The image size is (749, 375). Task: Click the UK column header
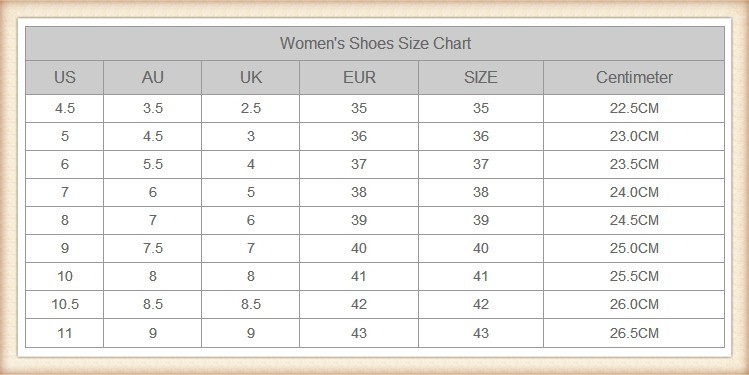tap(250, 77)
